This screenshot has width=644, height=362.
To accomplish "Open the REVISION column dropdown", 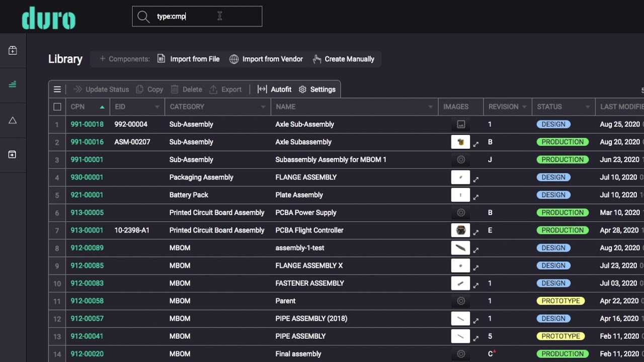I will point(525,107).
